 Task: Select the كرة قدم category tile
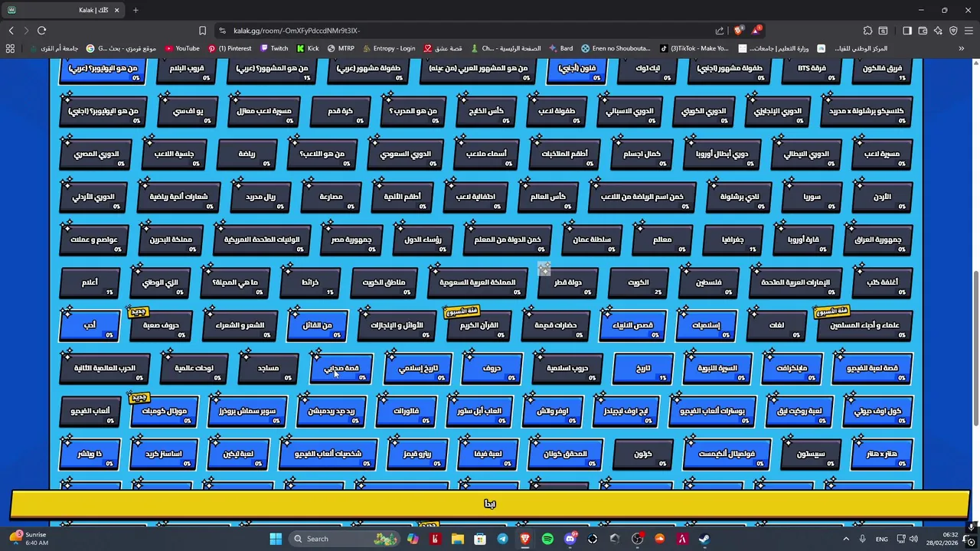341,111
